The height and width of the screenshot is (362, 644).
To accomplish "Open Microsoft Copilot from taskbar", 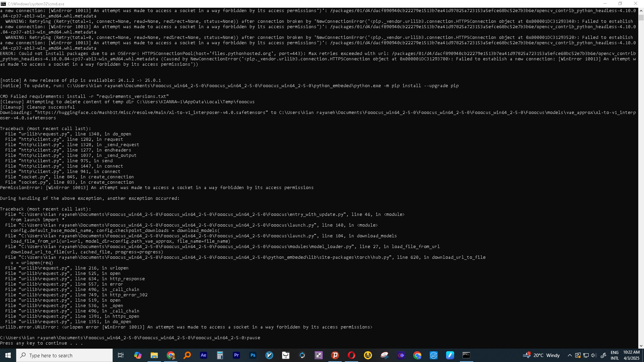I will coord(138,355).
